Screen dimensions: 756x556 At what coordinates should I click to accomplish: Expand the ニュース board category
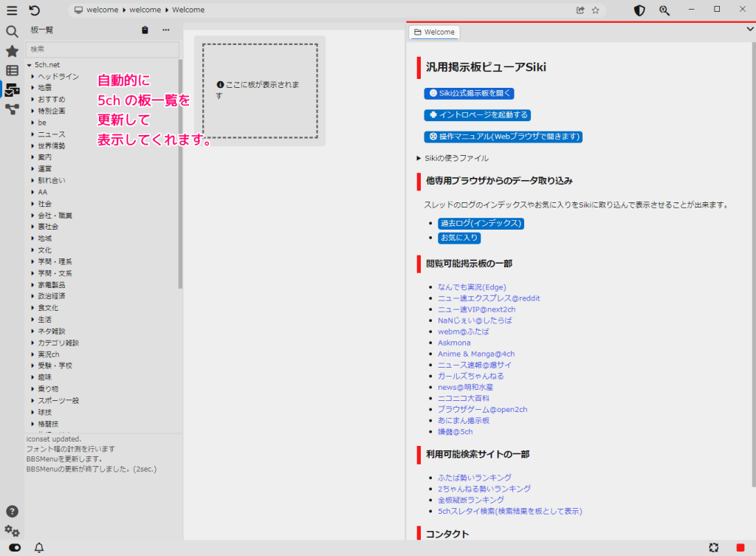click(x=32, y=134)
